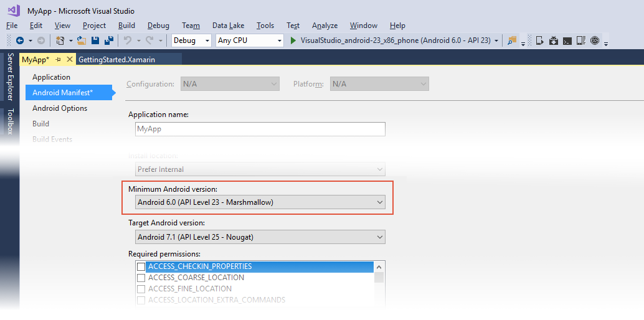Open the Android Adb Command Prompt icon
The height and width of the screenshot is (320, 644).
click(567, 40)
